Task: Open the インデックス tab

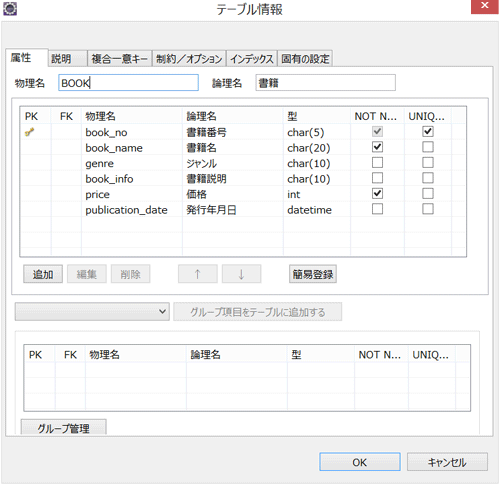Action: click(252, 59)
